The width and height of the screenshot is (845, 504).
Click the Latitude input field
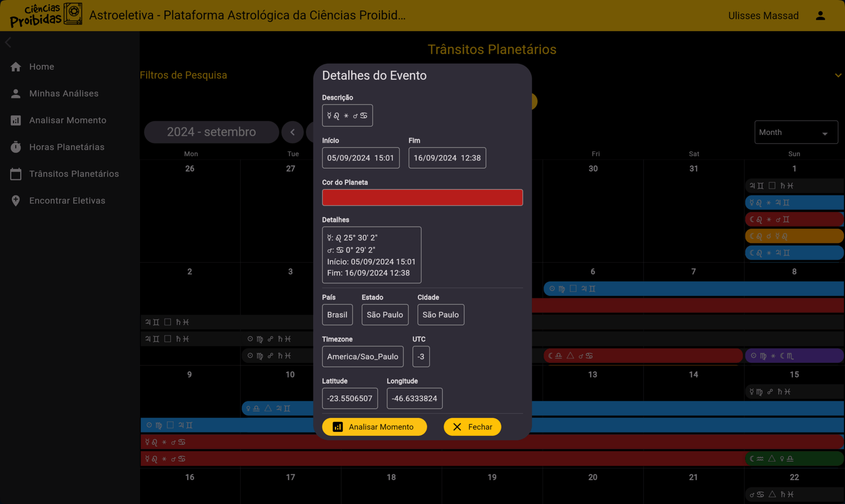[x=349, y=399]
